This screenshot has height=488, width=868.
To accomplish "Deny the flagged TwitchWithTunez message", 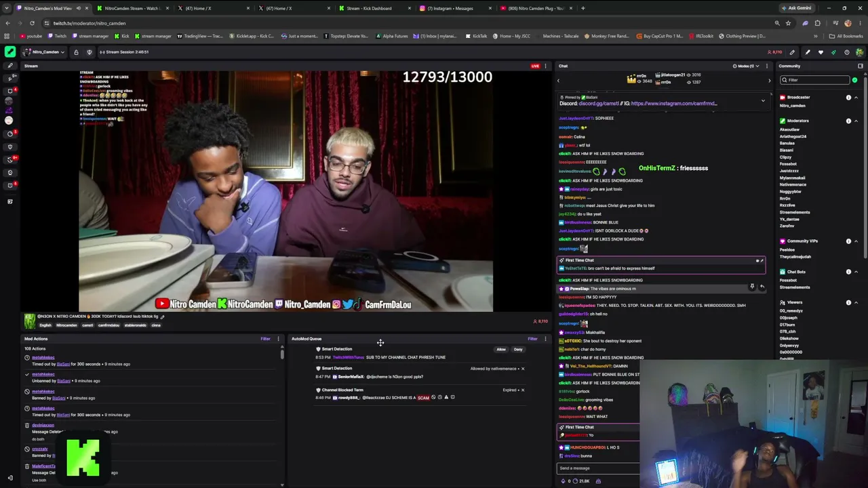I will point(518,350).
